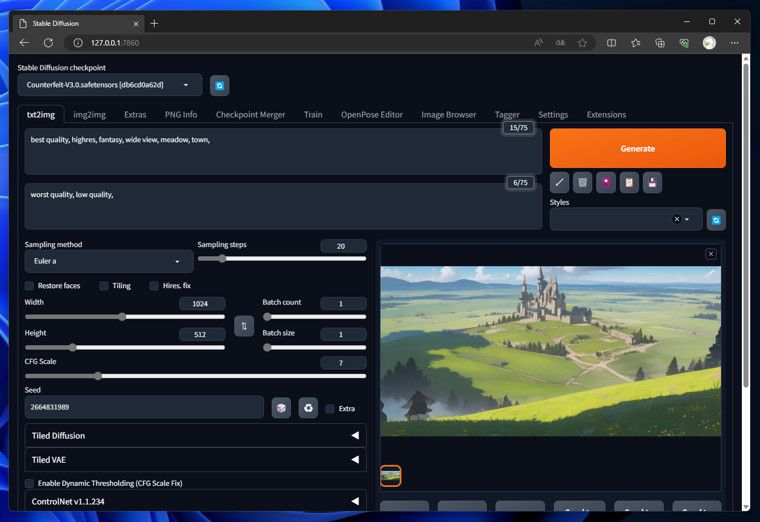Image resolution: width=760 pixels, height=522 pixels.
Task: Click the Sampling steps number field
Action: pyautogui.click(x=343, y=246)
